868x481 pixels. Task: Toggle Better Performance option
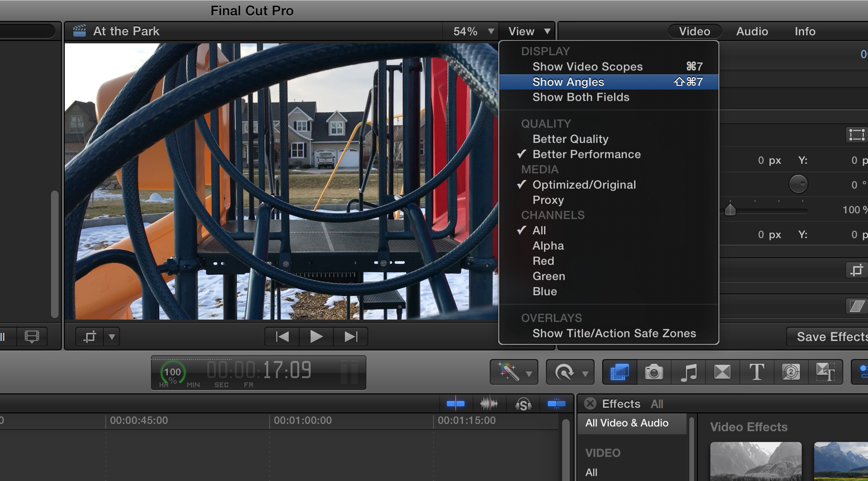tap(608, 154)
